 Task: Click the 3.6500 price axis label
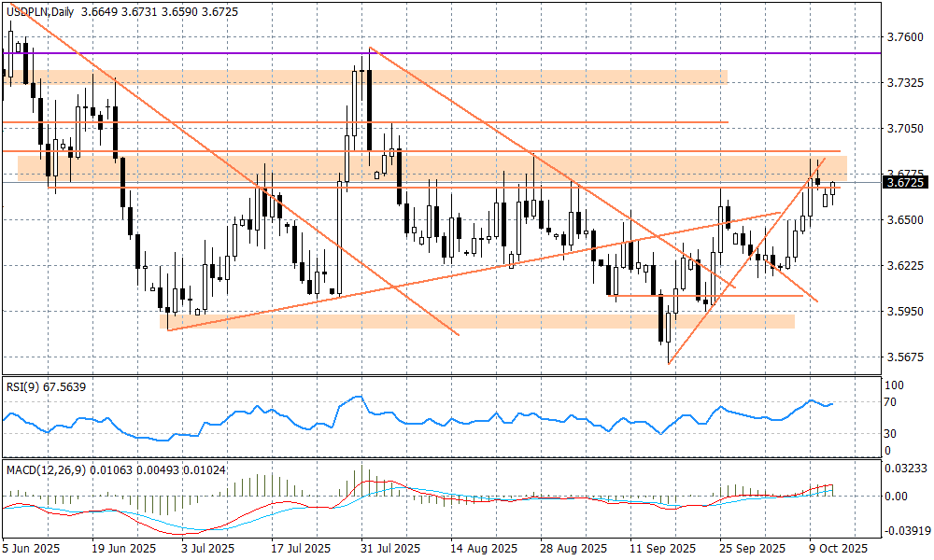point(903,220)
